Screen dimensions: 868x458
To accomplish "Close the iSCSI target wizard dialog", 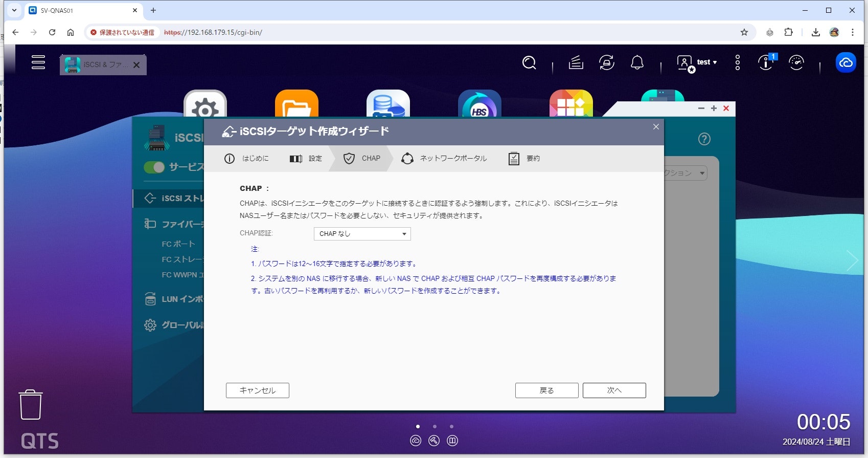I will [x=656, y=127].
